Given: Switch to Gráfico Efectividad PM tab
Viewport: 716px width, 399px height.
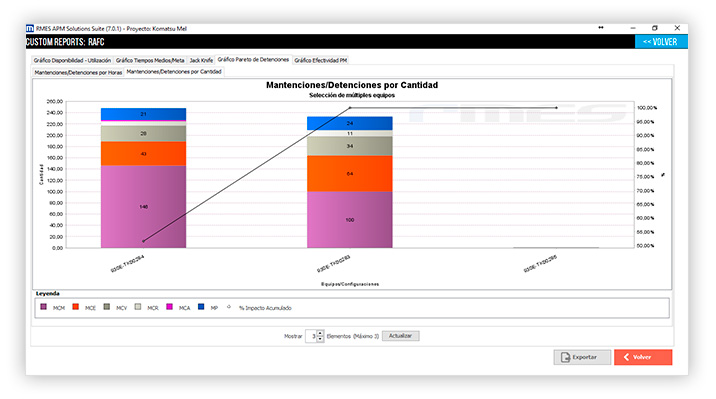Looking at the screenshot, I should (x=321, y=60).
